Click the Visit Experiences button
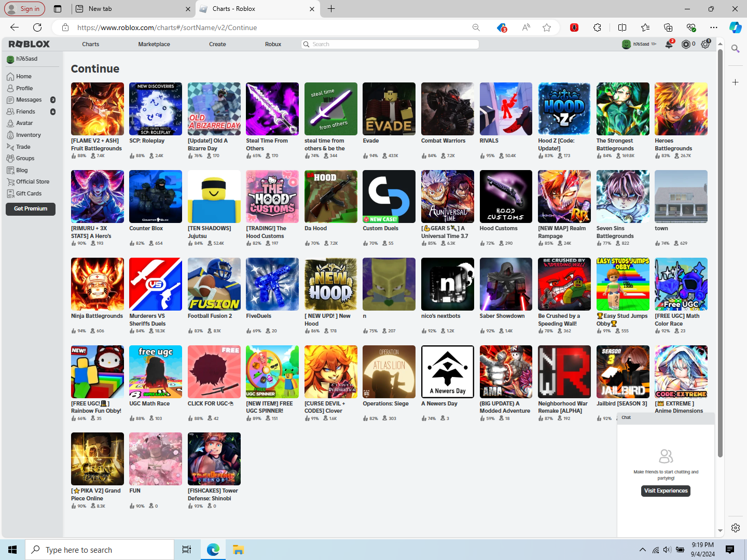This screenshot has height=560, width=747. 666,491
